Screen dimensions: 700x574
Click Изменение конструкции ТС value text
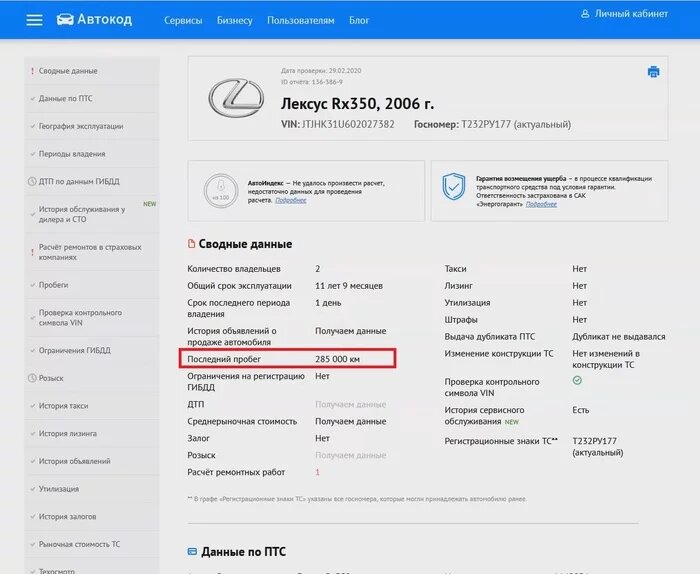pyautogui.click(x=606, y=359)
